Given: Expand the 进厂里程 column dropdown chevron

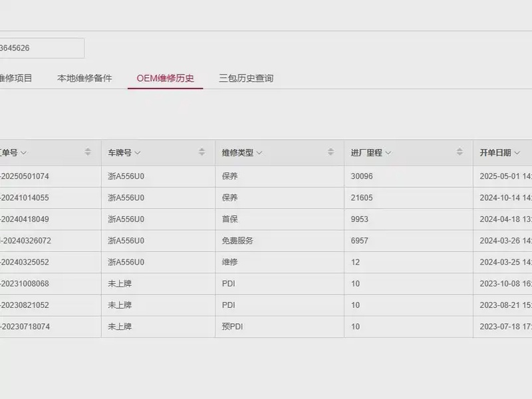Looking at the screenshot, I should coord(388,153).
